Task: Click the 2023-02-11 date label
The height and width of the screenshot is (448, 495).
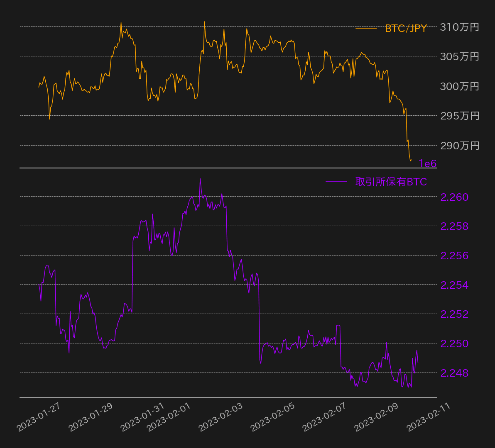Action: coord(428,418)
